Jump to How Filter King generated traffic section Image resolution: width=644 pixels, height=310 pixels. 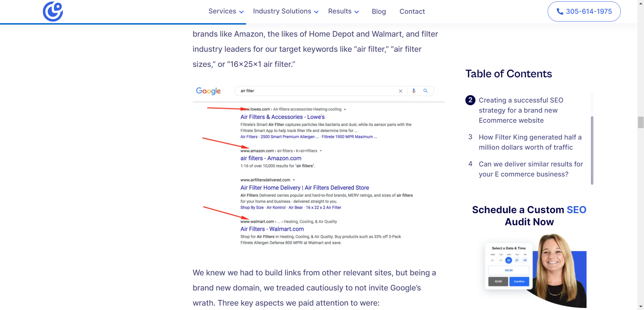pyautogui.click(x=530, y=142)
